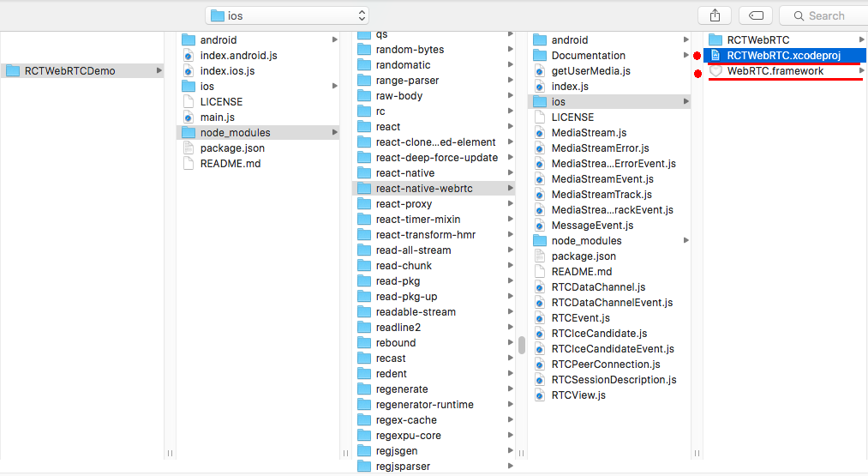868x476 pixels.
Task: Expand the Documentation folder arrow
Action: coord(685,55)
